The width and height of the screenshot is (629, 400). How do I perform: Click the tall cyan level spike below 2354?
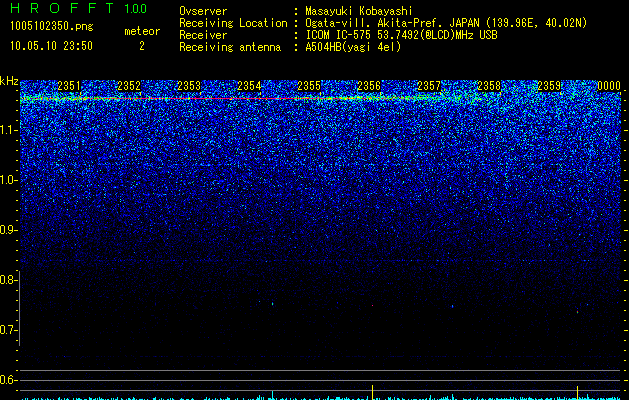click(272, 395)
